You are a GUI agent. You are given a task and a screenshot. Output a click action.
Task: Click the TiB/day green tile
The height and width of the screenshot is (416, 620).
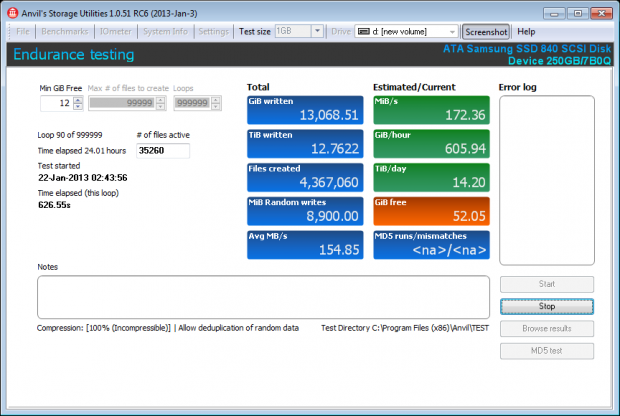pos(431,177)
